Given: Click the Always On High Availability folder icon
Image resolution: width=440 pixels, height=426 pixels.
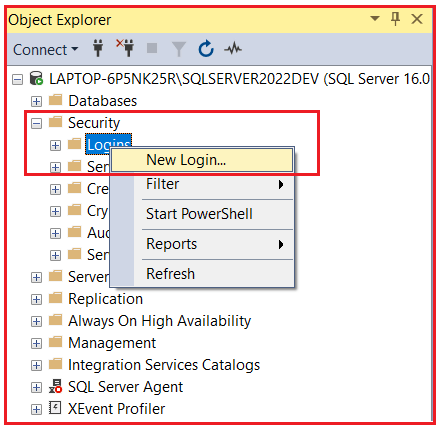Looking at the screenshot, I should (56, 320).
